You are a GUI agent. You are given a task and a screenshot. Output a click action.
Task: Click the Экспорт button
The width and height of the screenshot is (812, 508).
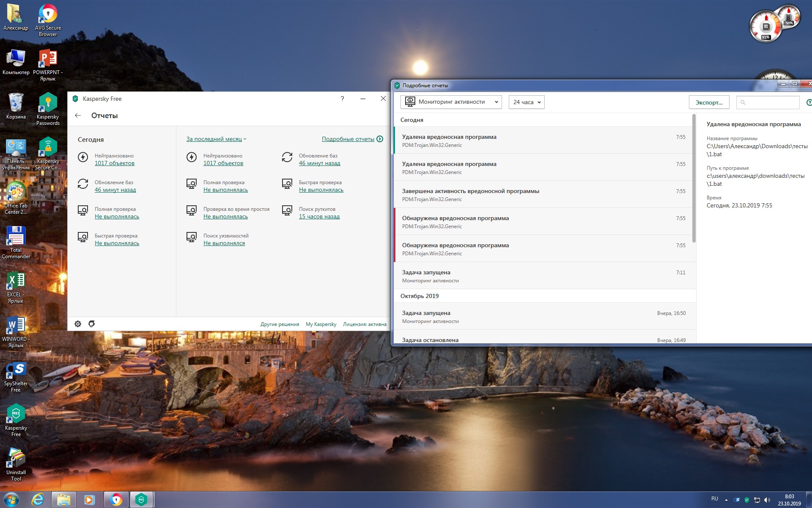click(709, 102)
